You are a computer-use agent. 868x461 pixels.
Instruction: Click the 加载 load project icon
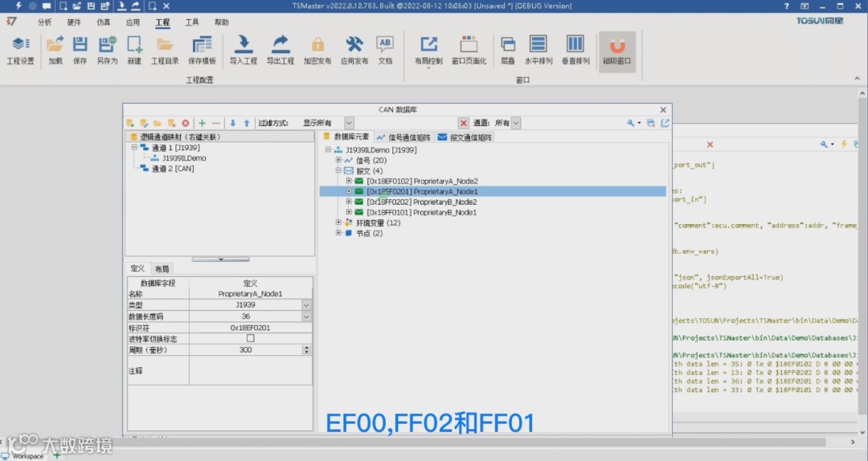coord(55,51)
